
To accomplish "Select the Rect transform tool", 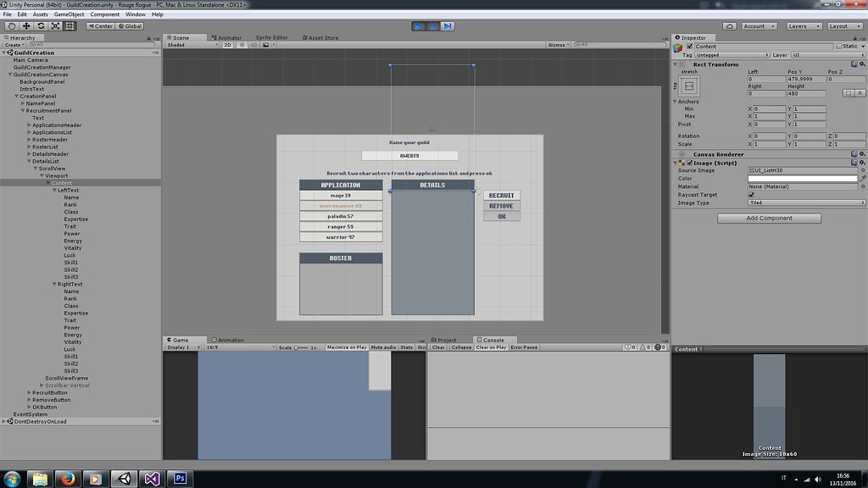I will point(70,25).
